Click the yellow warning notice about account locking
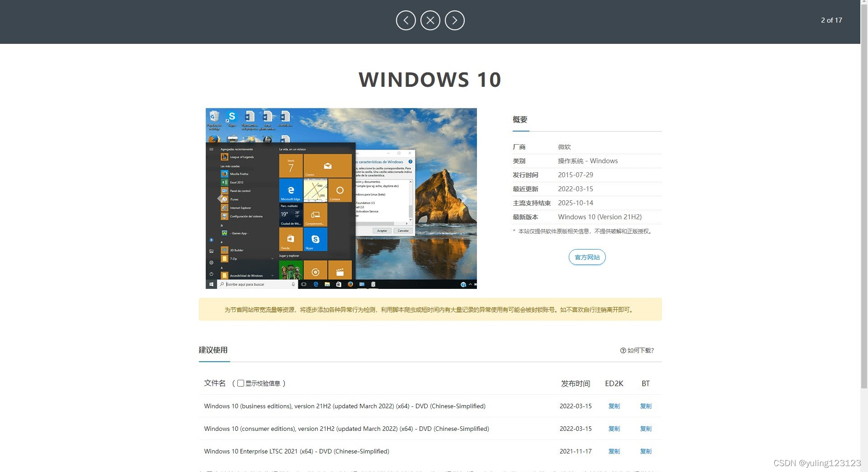Viewport: 868px width, 472px height. click(x=430, y=309)
